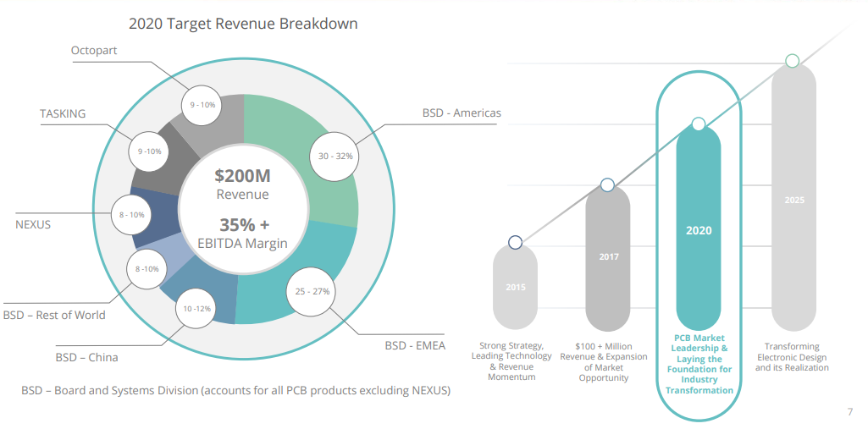Viewport: 868px width, 429px height.
Task: Select the 'BSD - Americas' label
Action: click(462, 113)
